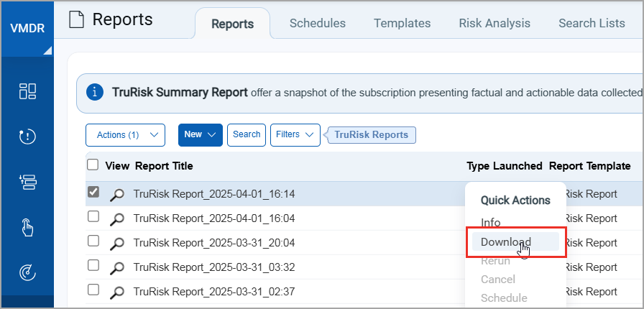This screenshot has height=309, width=644.
Task: Expand the Filters dropdown
Action: click(x=295, y=134)
